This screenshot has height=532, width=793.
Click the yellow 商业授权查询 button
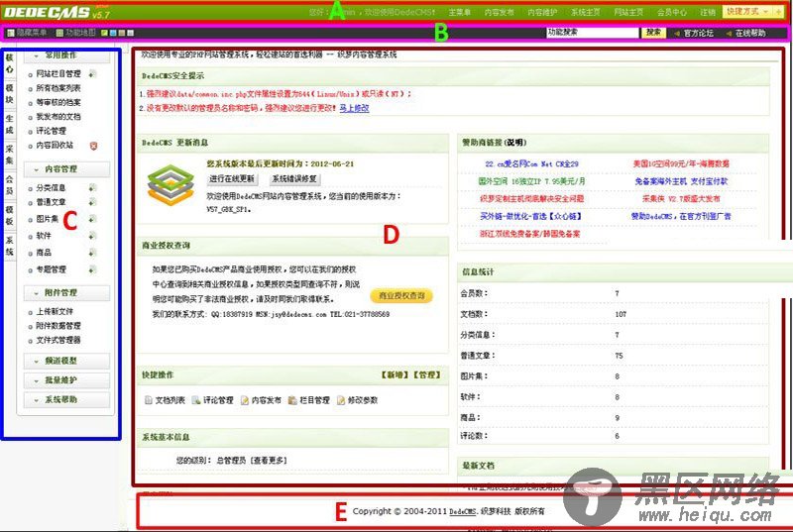click(x=401, y=296)
